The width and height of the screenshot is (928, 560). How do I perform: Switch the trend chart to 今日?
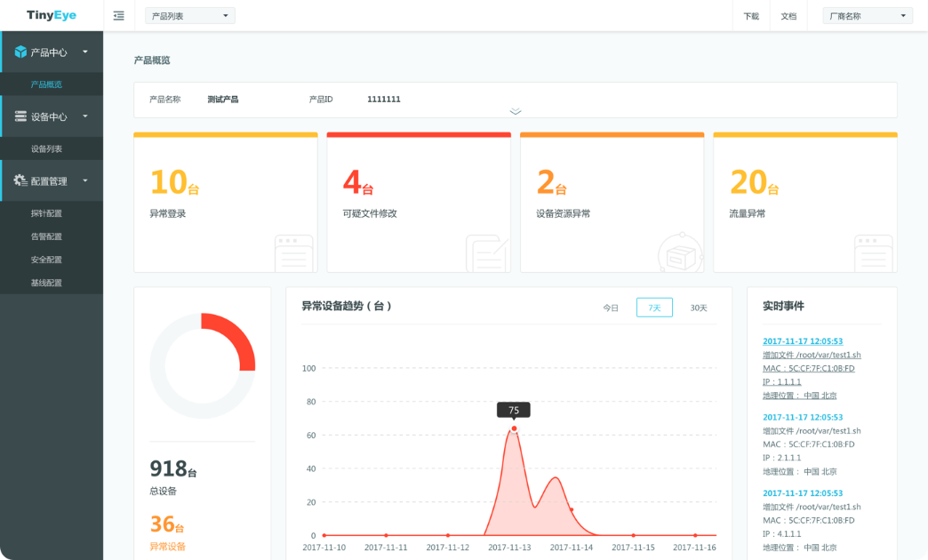coord(611,308)
